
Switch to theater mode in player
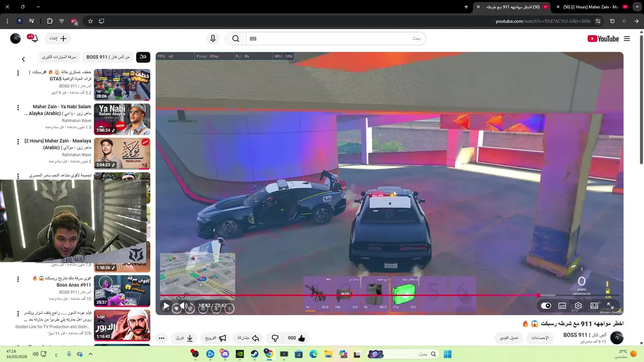tap(594, 306)
